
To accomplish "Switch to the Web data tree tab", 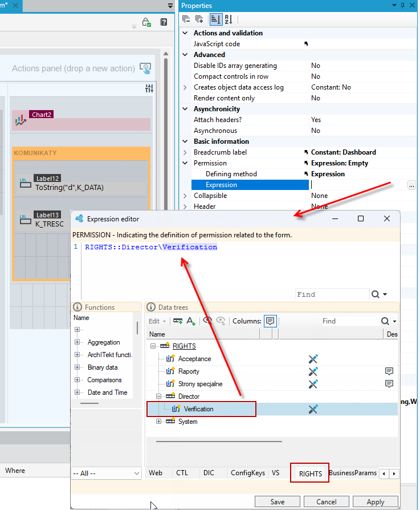I will [x=156, y=473].
